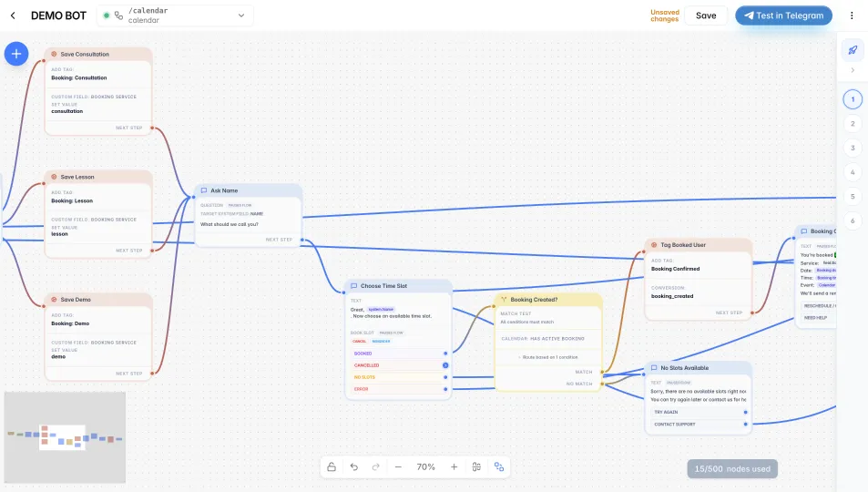Image resolution: width=868 pixels, height=492 pixels.
Task: Click the 70% zoom level indicator
Action: point(425,467)
